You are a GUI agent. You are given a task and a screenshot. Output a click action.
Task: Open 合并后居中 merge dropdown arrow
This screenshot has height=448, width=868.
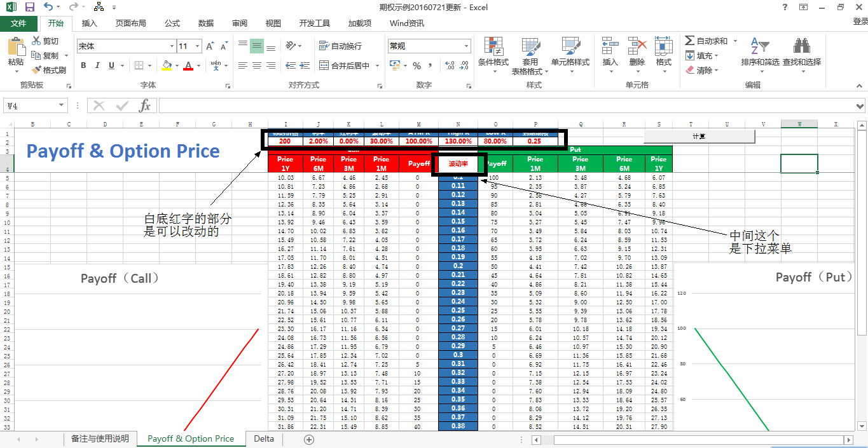coord(377,65)
